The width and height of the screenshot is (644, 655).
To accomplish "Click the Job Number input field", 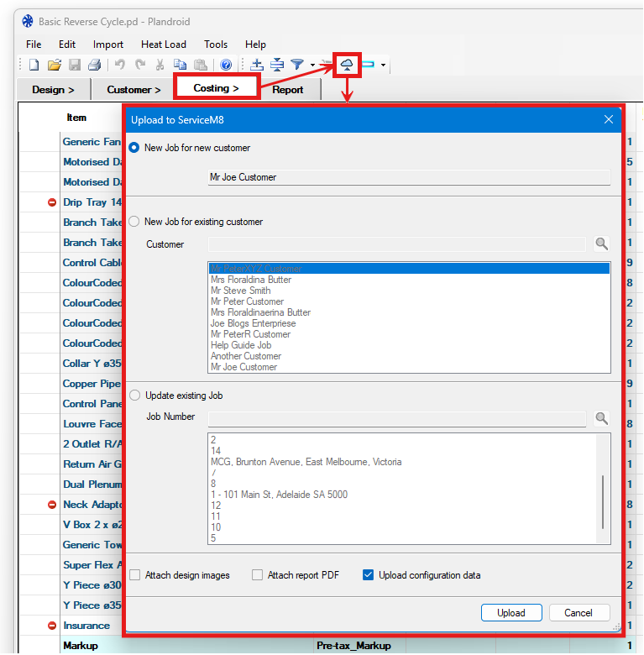I will pos(397,418).
